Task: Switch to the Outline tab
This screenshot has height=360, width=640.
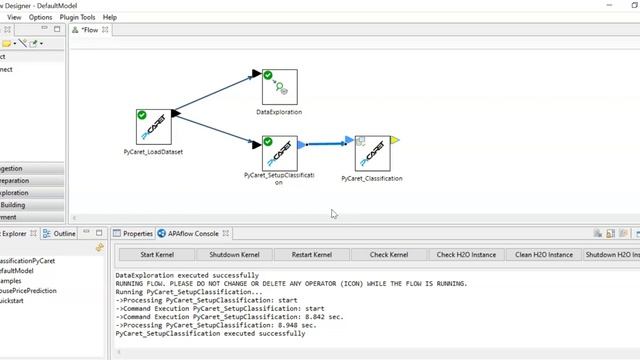Action: 60,233
